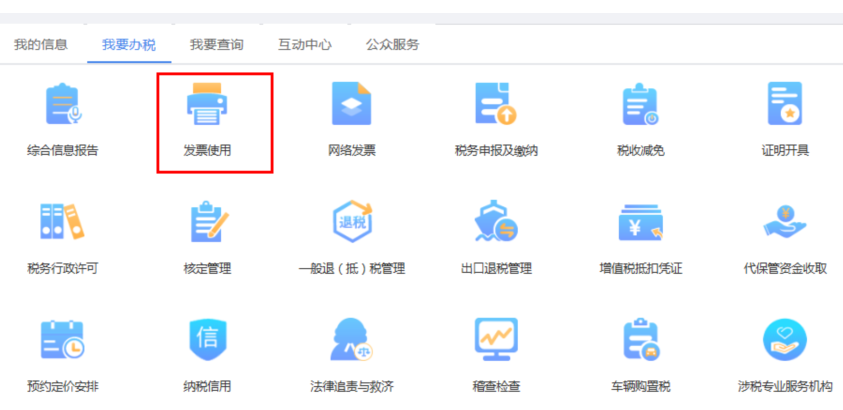Click the 证明开具 certificate icon
The image size is (843, 410).
click(x=785, y=105)
